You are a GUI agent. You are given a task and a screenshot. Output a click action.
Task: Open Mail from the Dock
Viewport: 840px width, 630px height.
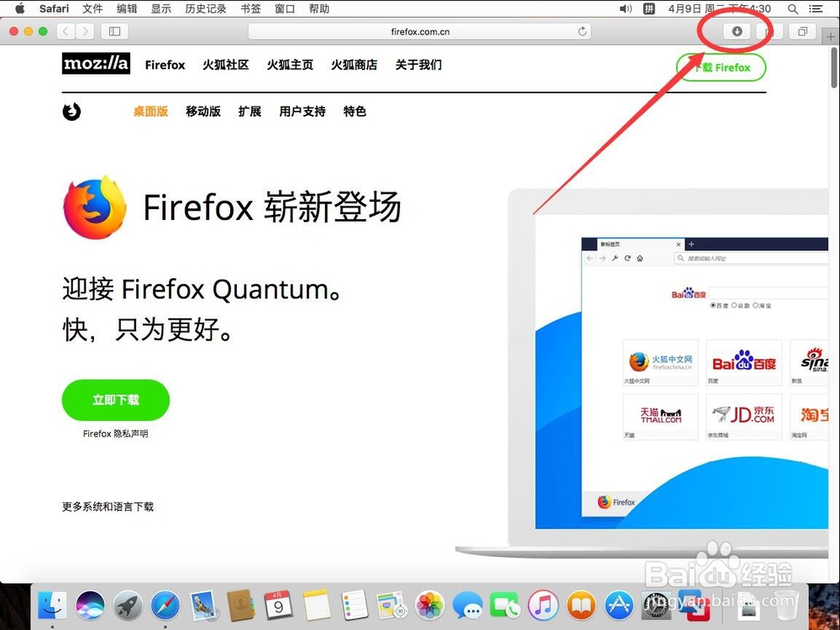click(202, 606)
